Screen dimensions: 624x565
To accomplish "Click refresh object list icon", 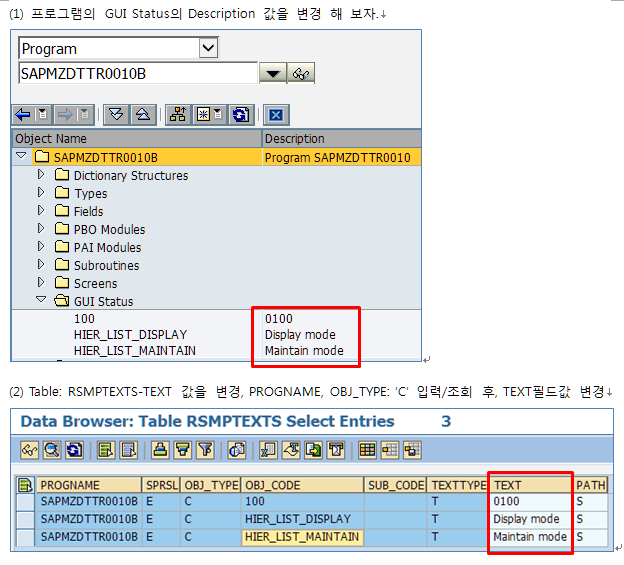I will tap(239, 114).
